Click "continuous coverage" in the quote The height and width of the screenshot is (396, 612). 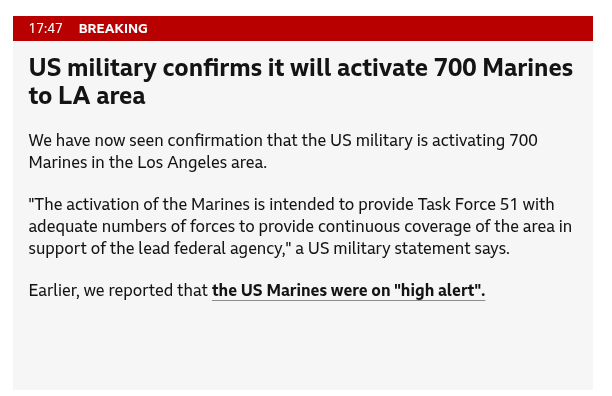point(395,226)
